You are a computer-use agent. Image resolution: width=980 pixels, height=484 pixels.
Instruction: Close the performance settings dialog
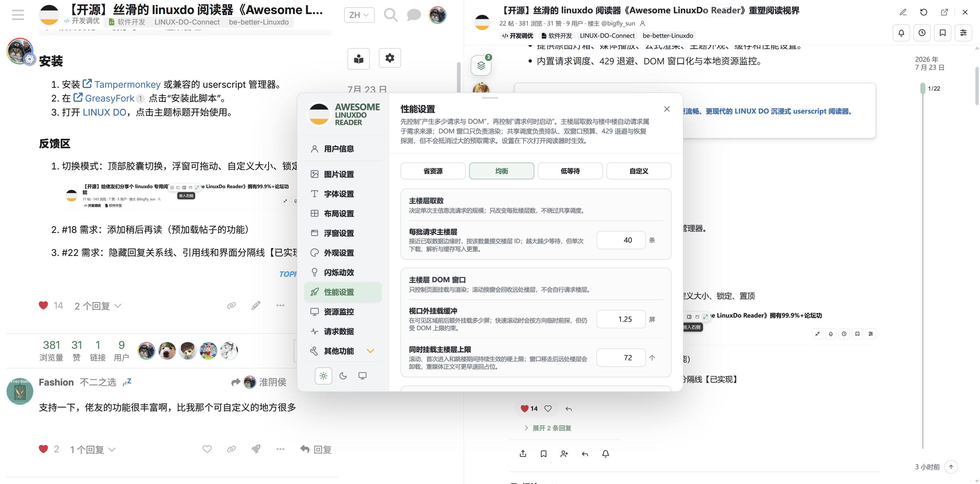(x=666, y=109)
